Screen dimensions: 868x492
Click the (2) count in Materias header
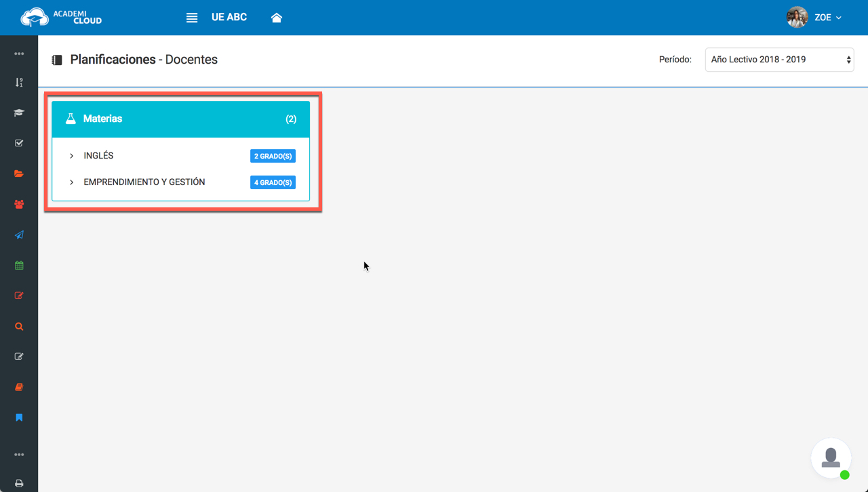(291, 119)
